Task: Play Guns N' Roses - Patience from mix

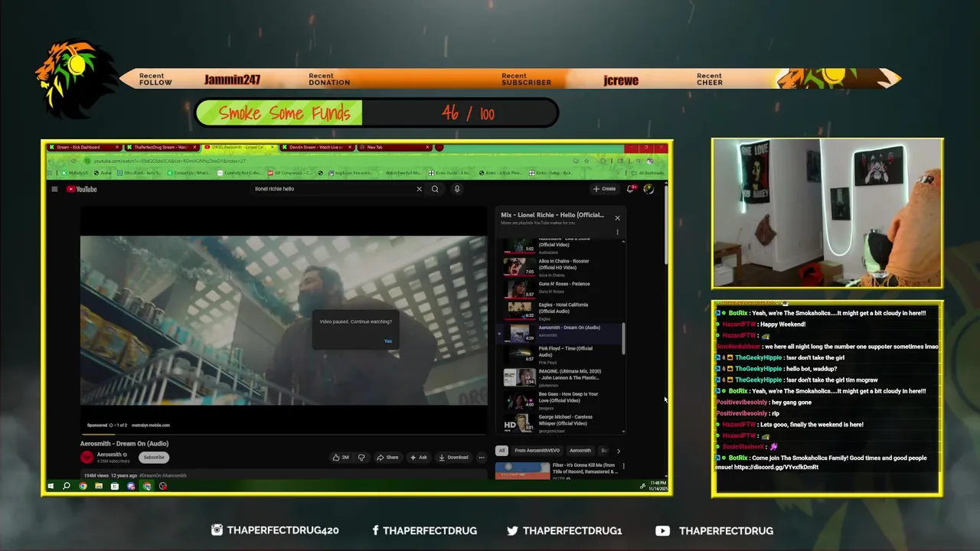Action: click(x=561, y=288)
